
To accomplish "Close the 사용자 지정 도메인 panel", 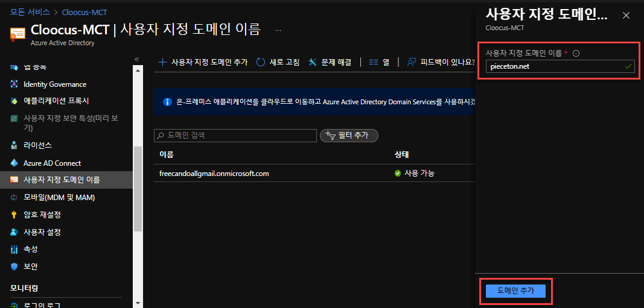I will click(626, 16).
